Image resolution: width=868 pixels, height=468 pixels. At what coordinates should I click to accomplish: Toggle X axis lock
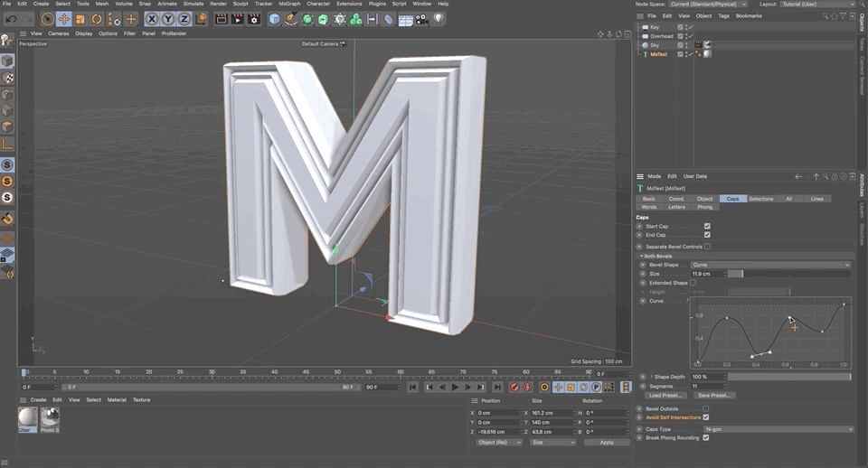coord(152,19)
